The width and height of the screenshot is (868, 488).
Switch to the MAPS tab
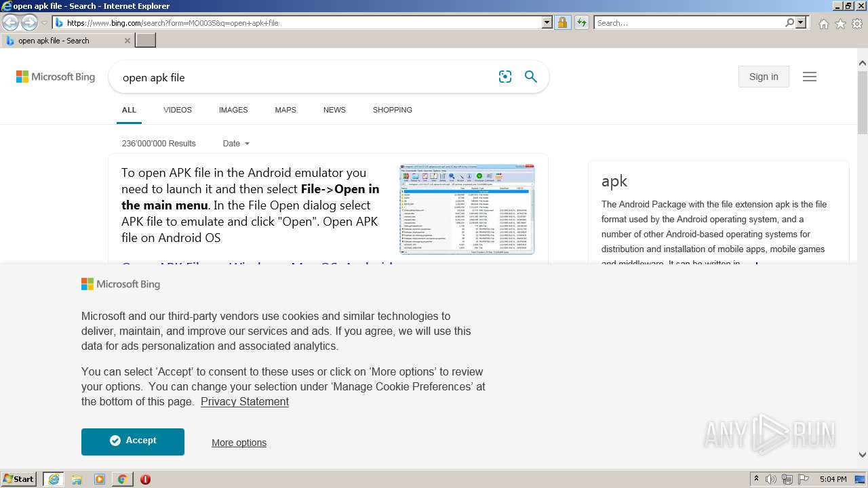pos(285,110)
